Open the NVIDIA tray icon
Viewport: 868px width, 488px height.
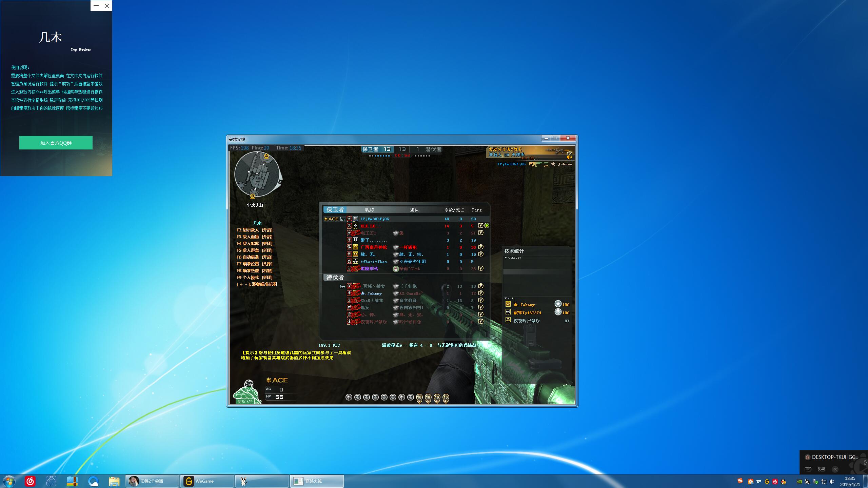800,482
